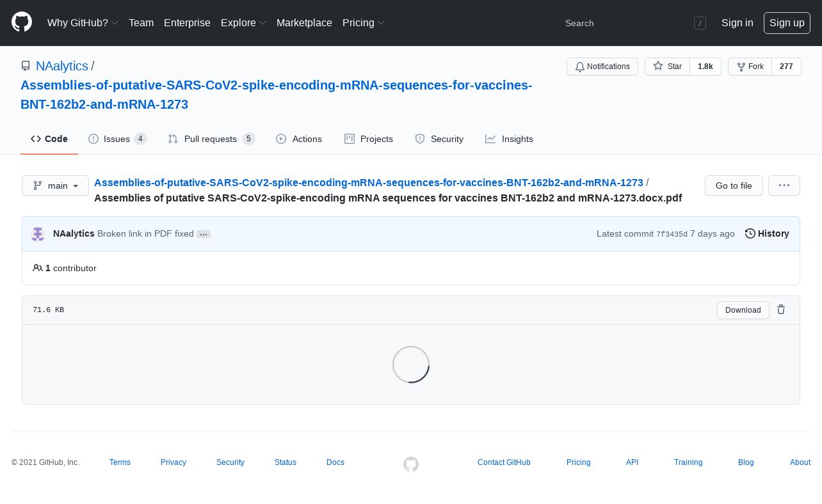Open the NAalytics owner profile link
The height and width of the screenshot is (504, 822).
[x=62, y=66]
